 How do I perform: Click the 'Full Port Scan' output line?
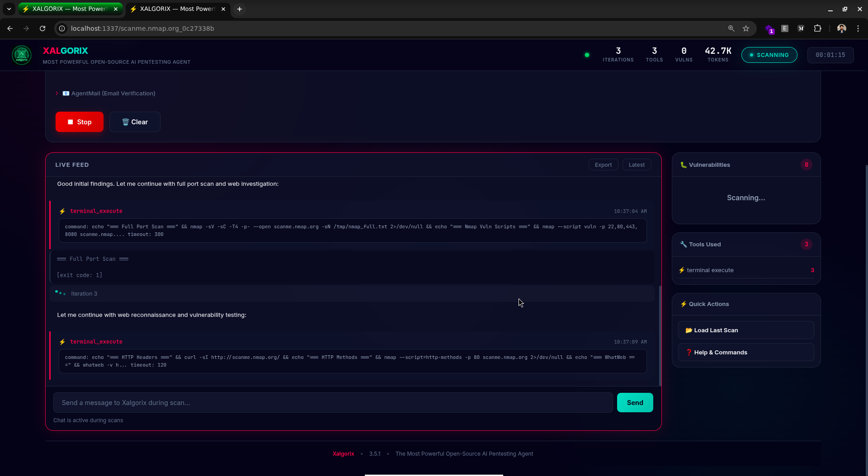coord(93,259)
